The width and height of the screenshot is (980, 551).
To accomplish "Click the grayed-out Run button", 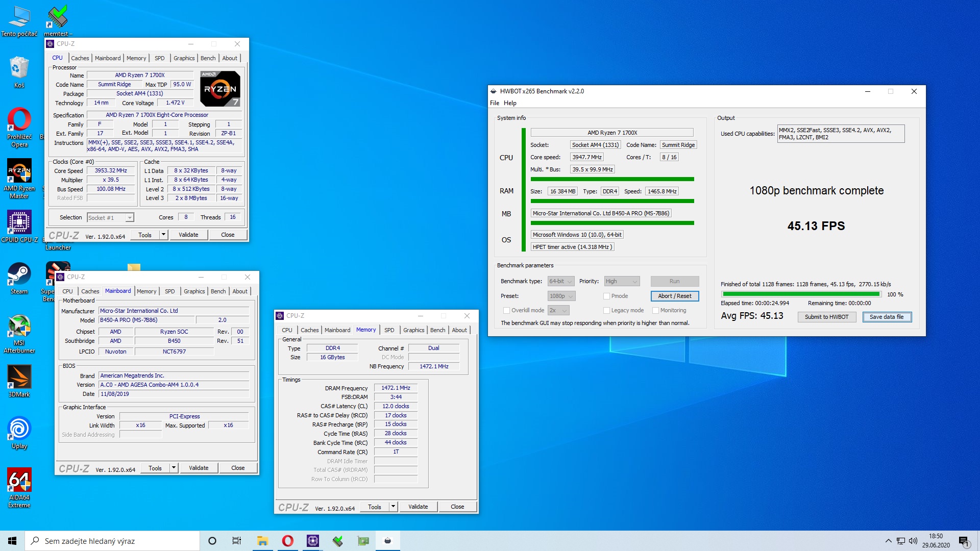I will click(x=674, y=281).
